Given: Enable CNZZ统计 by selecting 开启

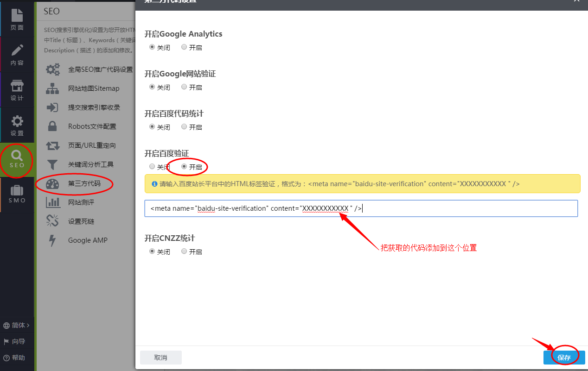Looking at the screenshot, I should (x=184, y=251).
